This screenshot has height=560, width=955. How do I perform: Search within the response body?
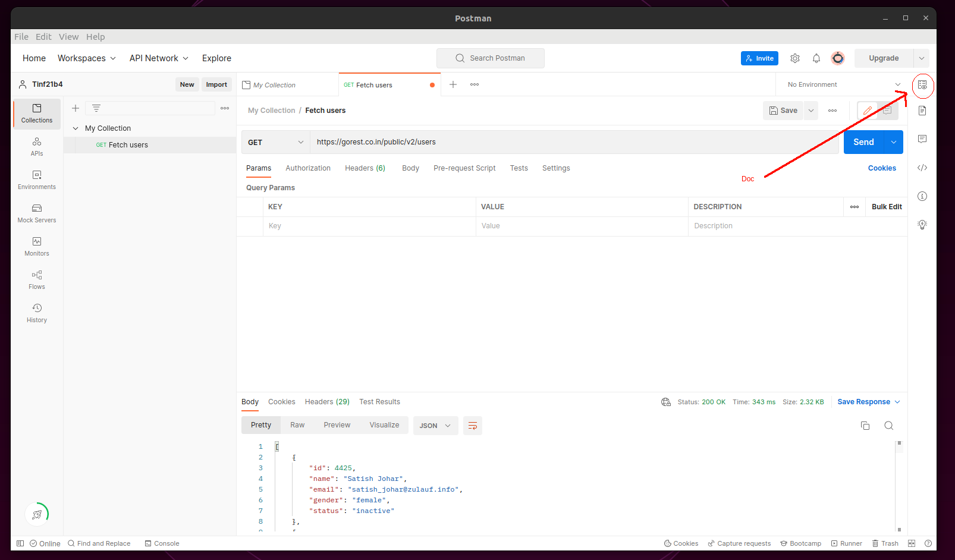[x=889, y=426]
